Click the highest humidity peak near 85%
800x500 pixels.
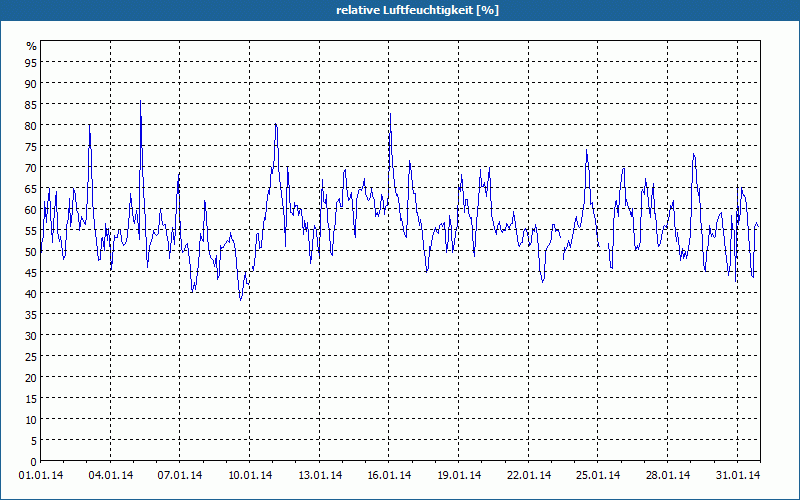coord(140,101)
